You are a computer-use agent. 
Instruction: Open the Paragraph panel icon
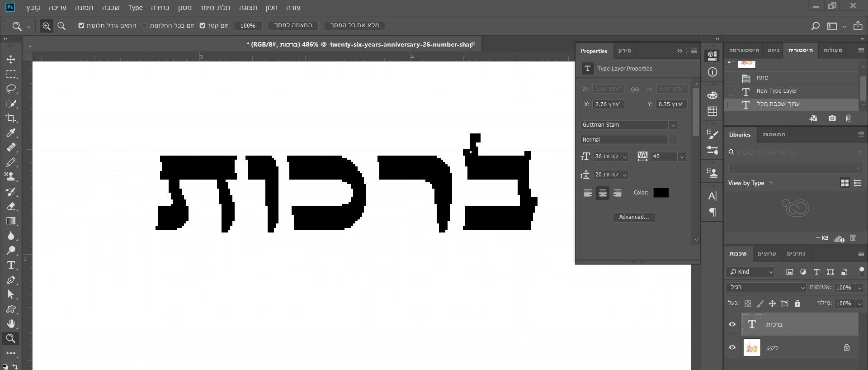(712, 212)
